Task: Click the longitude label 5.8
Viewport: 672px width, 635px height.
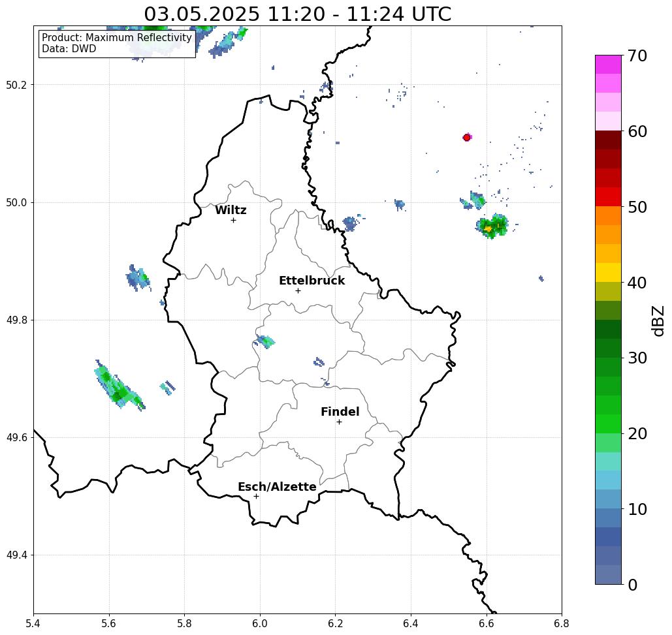Action: click(x=184, y=623)
